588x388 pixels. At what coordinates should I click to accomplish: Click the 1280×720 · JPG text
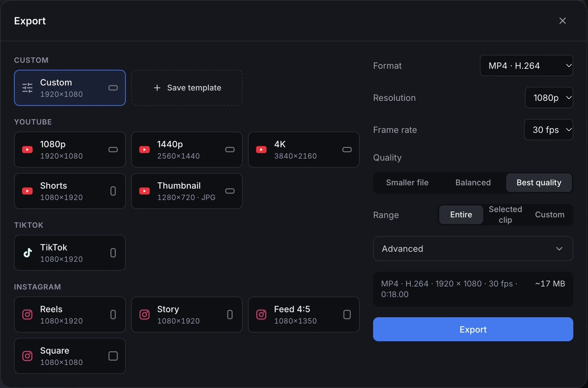click(x=186, y=197)
